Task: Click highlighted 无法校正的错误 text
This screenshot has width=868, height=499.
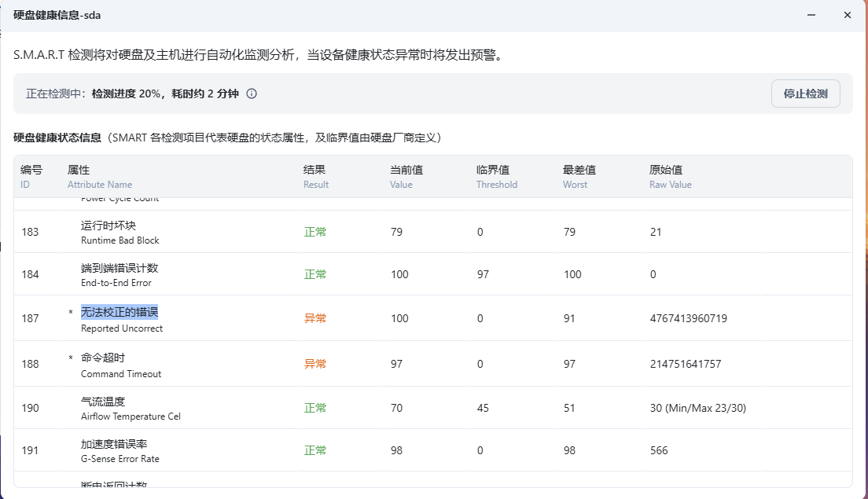Action: click(x=120, y=312)
